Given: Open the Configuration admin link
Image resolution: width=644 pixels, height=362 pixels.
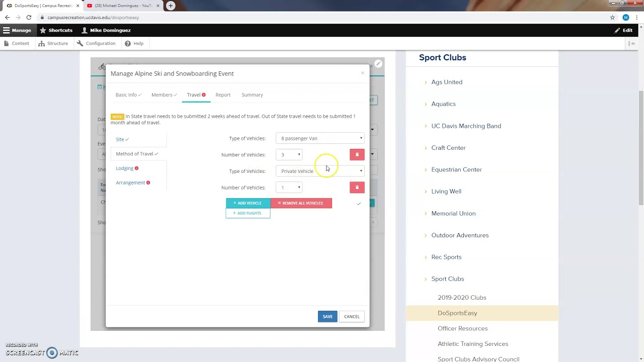Looking at the screenshot, I should tap(96, 43).
